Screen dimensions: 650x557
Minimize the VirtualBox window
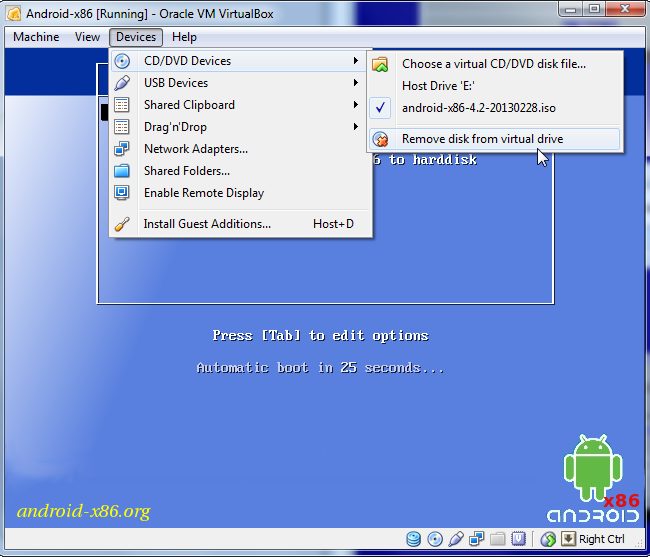(571, 9)
